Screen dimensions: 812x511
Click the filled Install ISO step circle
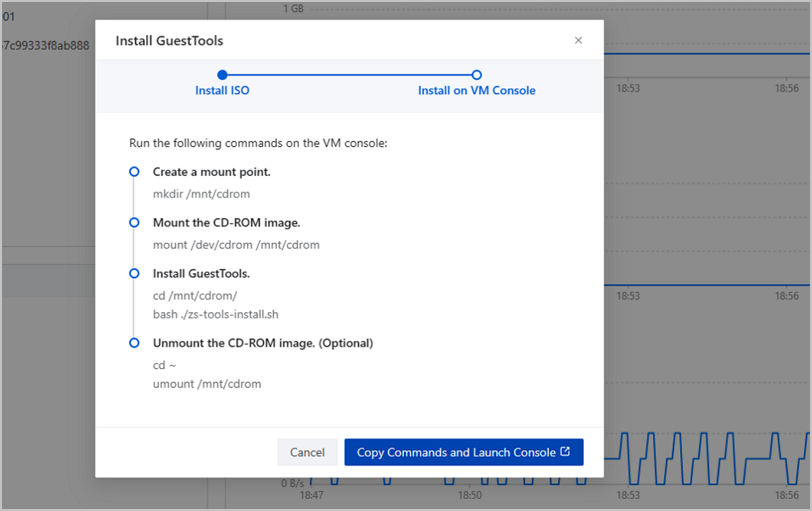(x=223, y=75)
